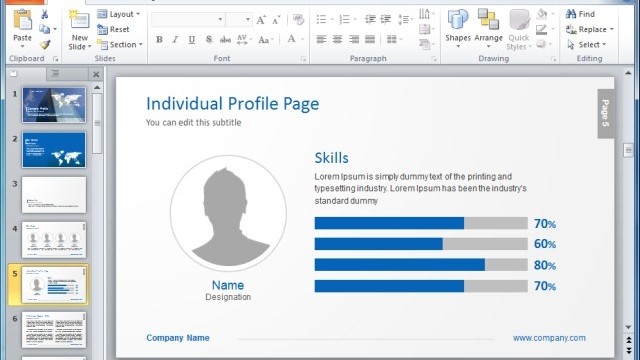Click the Copy icon
Image resolution: width=640 pixels, height=360 pixels.
pos(44,29)
